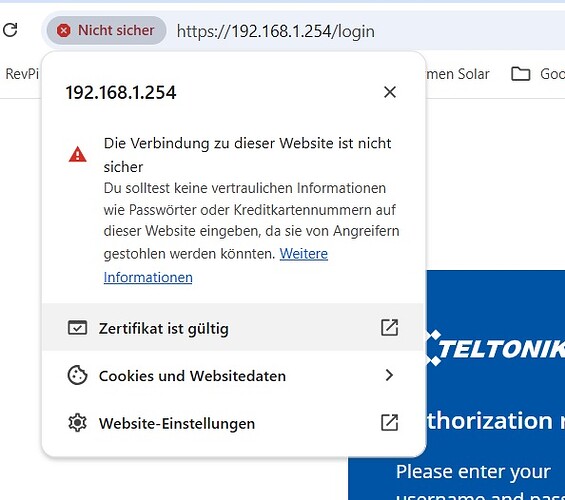Viewport: 565px width, 500px height.
Task: Close the site information popup
Action: coord(390,92)
